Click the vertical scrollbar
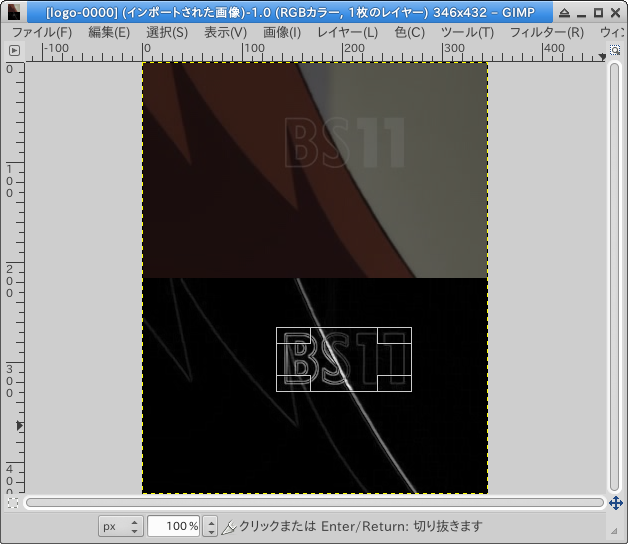628x544 pixels. coord(615,277)
